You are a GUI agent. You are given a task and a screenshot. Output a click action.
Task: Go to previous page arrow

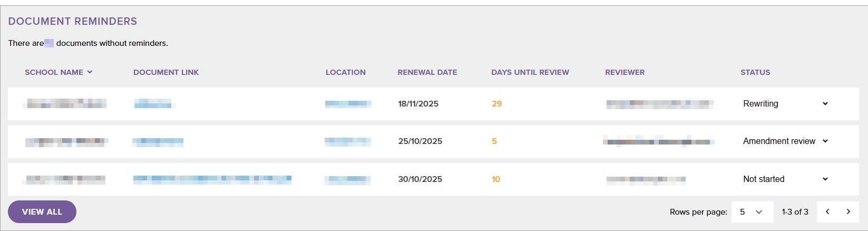pyautogui.click(x=827, y=212)
